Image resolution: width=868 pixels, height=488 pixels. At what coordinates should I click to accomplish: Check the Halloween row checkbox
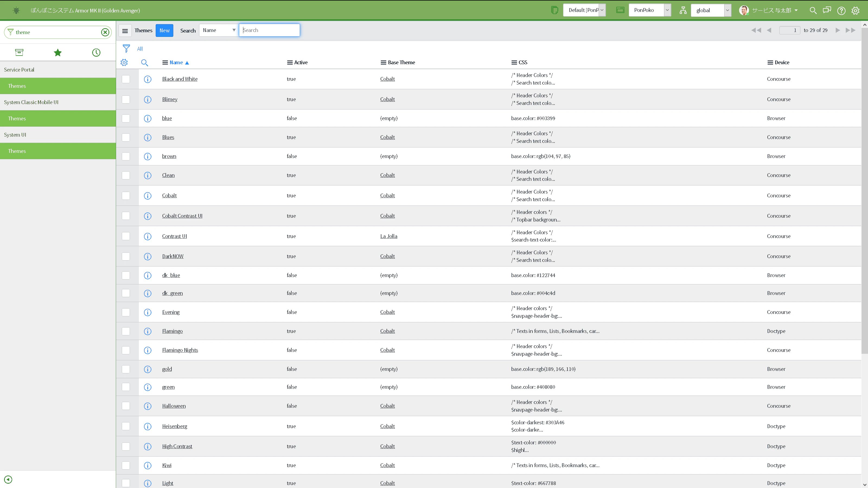[x=126, y=406]
